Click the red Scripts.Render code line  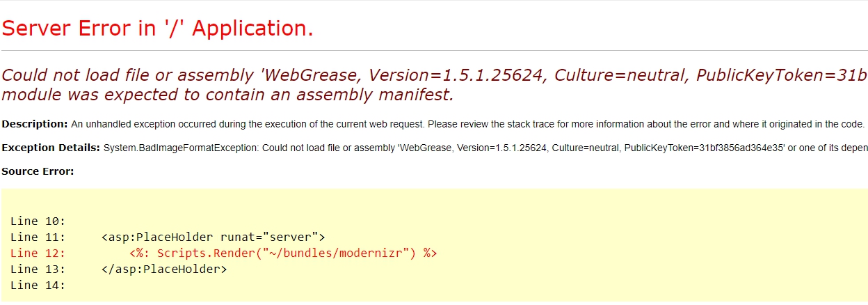[283, 253]
